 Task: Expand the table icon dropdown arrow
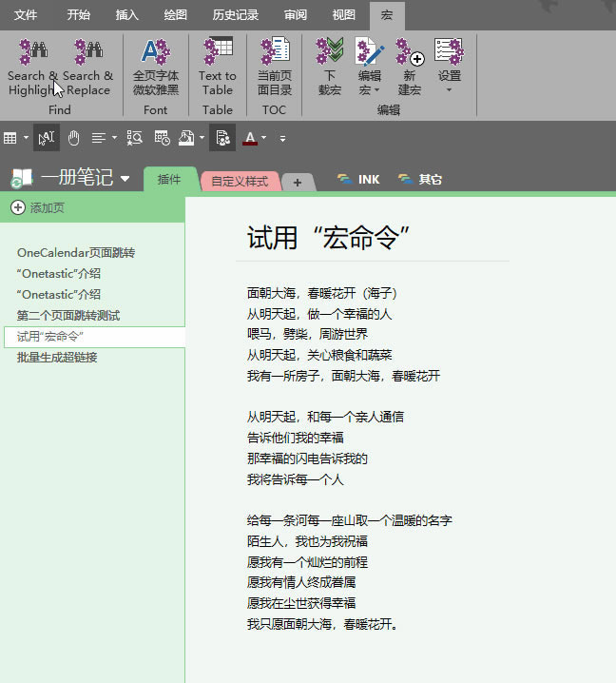pos(26,138)
